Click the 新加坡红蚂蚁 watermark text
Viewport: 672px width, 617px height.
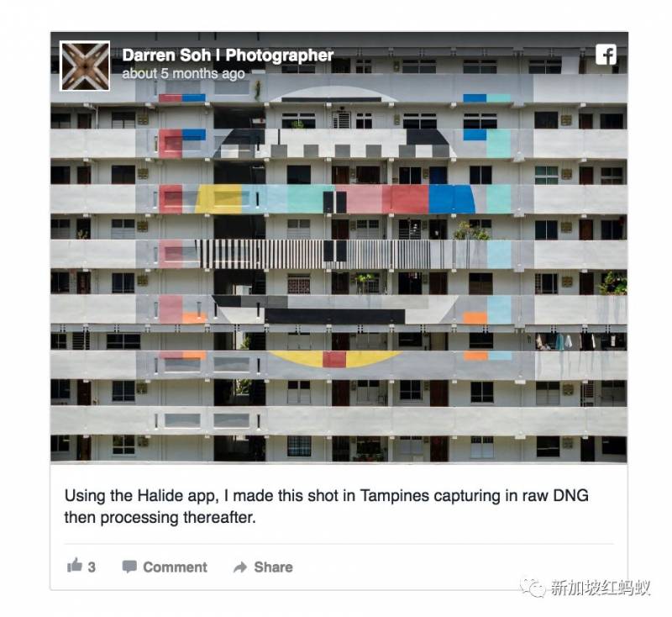600,587
